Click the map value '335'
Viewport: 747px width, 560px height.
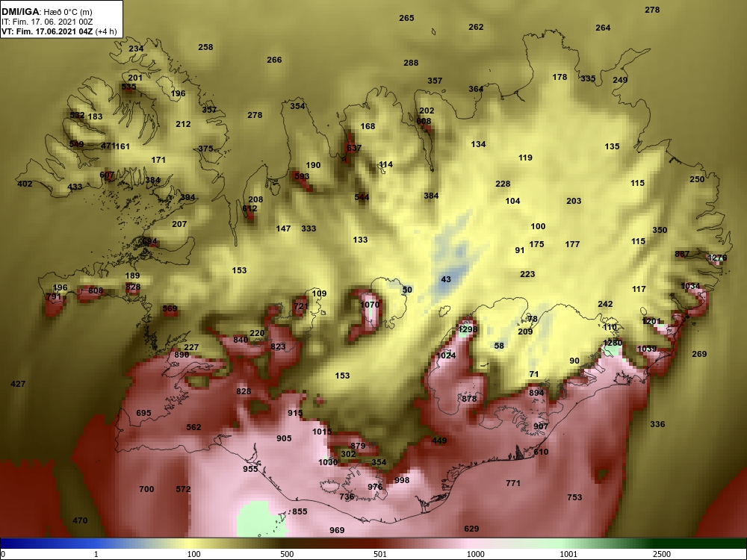pyautogui.click(x=589, y=78)
